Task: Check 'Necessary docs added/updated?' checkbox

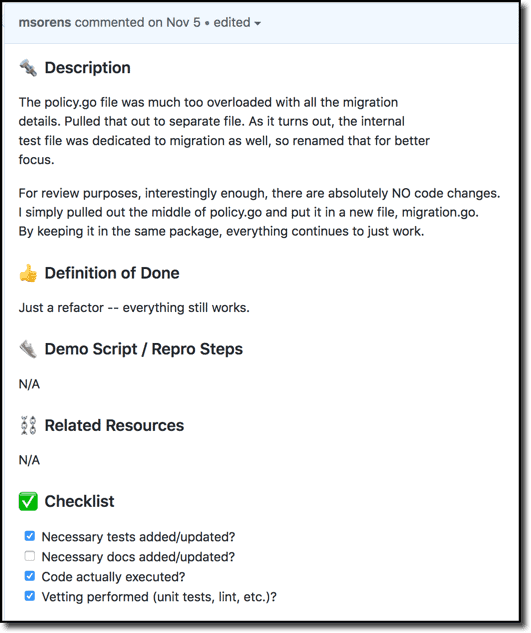Action: [x=29, y=556]
